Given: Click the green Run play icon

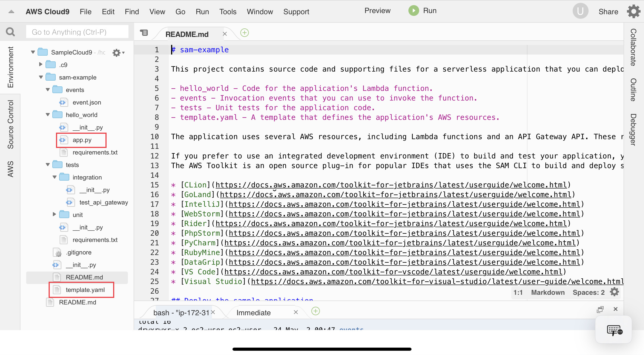Looking at the screenshot, I should [414, 11].
